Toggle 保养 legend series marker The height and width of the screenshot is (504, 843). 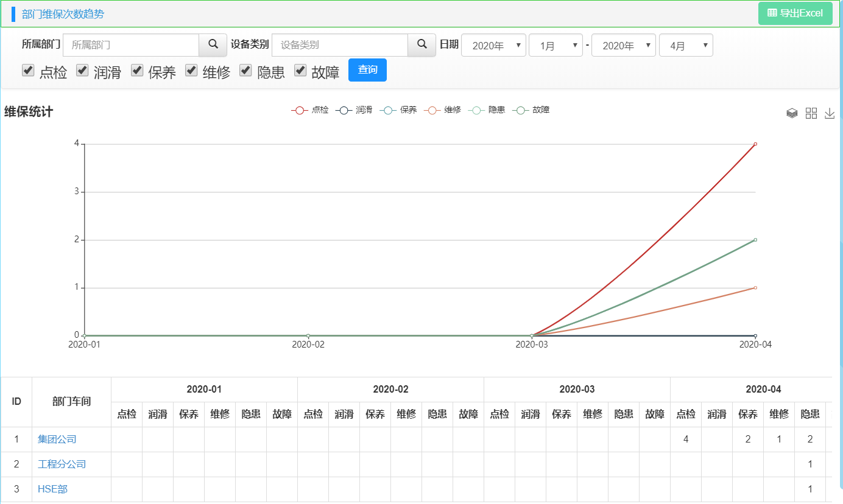[x=387, y=110]
